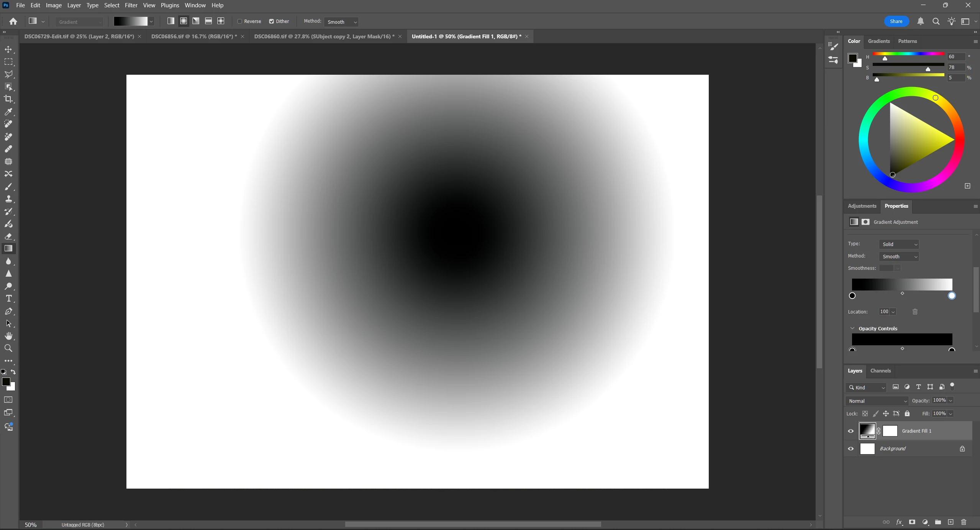Click the white gradient color stop
Screen dimensions: 980x530
click(x=952, y=295)
